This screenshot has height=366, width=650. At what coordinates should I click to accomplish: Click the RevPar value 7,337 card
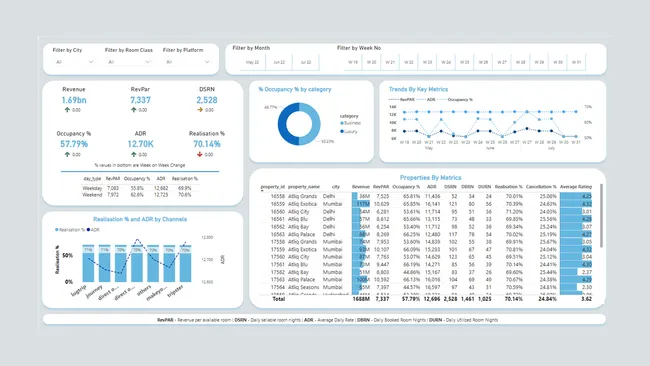click(140, 100)
